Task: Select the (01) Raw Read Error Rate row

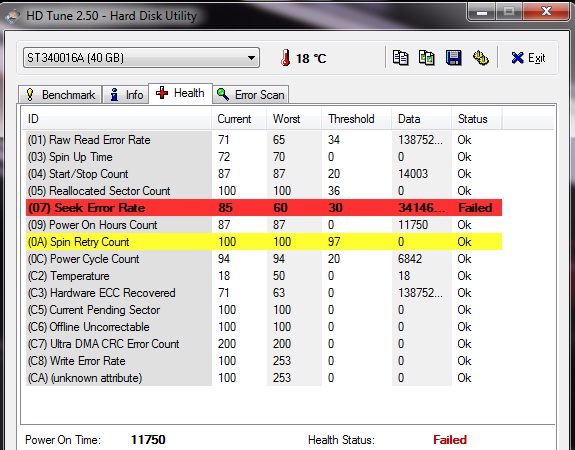Action: tap(264, 140)
